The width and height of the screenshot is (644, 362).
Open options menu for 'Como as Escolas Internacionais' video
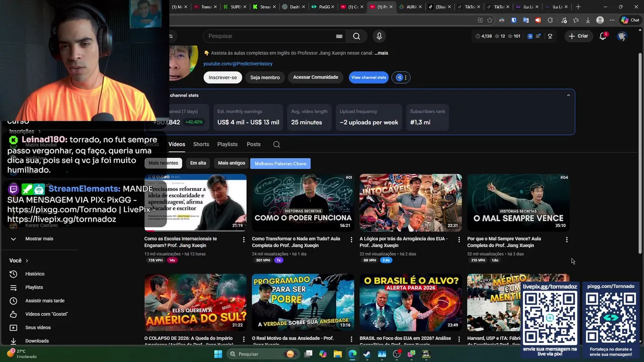click(244, 240)
